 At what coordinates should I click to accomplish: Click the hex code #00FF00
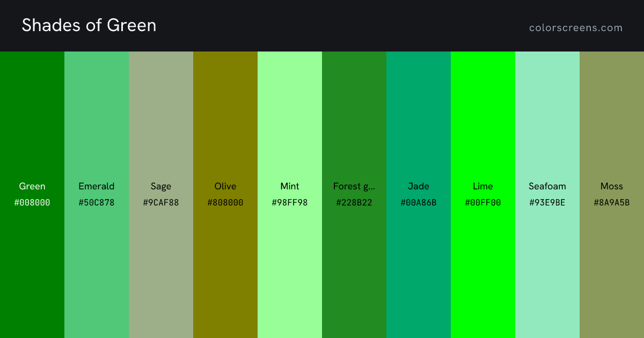tap(483, 203)
